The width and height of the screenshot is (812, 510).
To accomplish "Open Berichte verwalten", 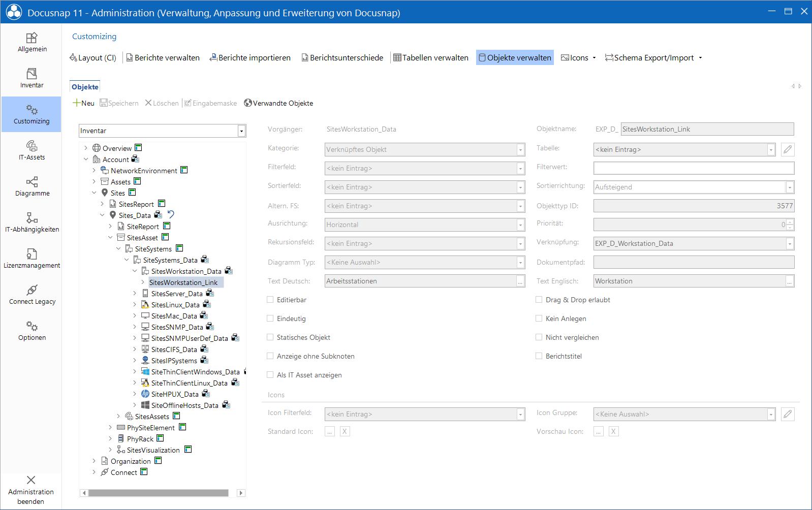I will tap(163, 58).
